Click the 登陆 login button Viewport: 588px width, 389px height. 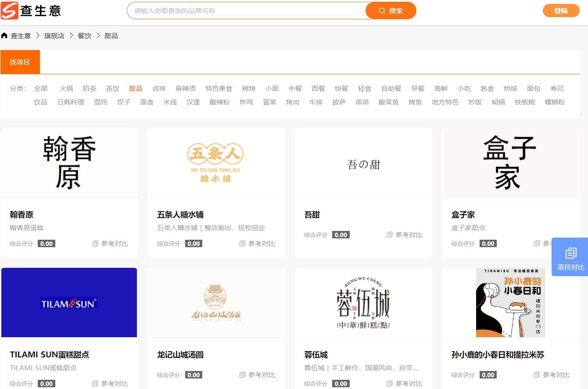pos(561,11)
